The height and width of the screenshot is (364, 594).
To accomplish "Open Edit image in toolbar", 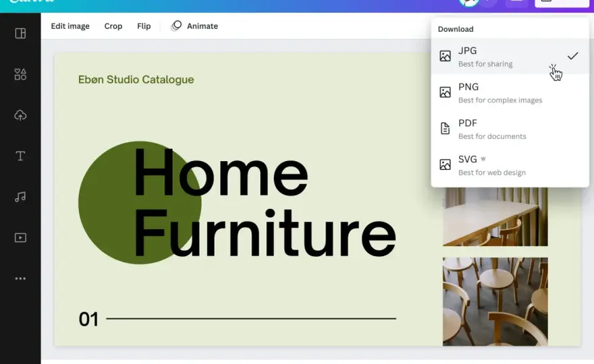I will (70, 26).
